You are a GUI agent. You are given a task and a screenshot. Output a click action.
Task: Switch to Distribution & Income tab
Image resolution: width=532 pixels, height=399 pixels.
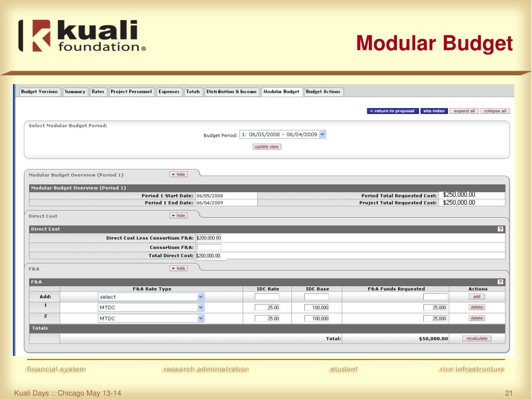(232, 91)
